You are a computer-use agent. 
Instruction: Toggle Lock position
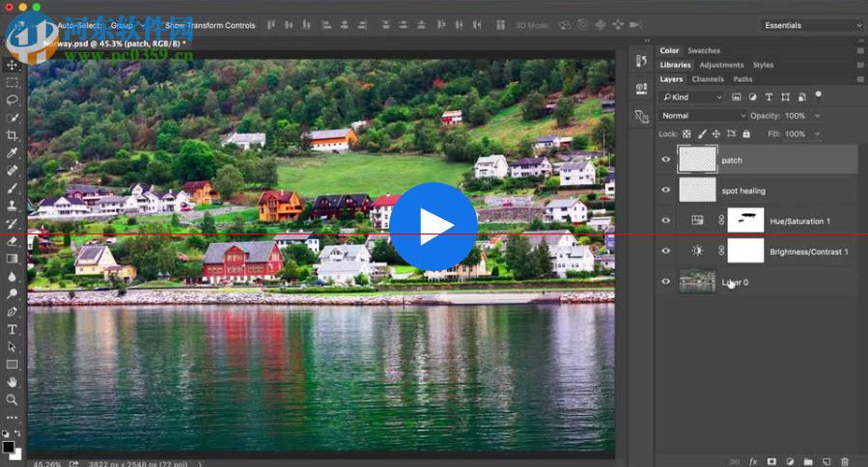coord(716,134)
